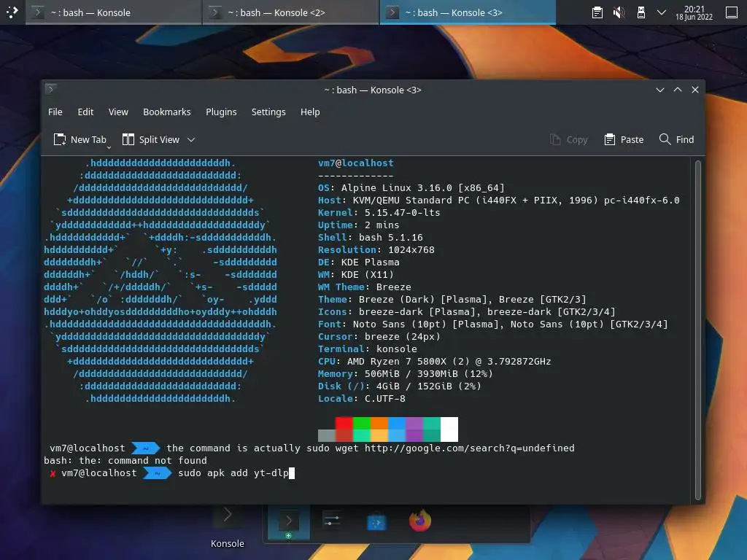Open the removable device tray icon
The width and height of the screenshot is (747, 560).
(640, 12)
